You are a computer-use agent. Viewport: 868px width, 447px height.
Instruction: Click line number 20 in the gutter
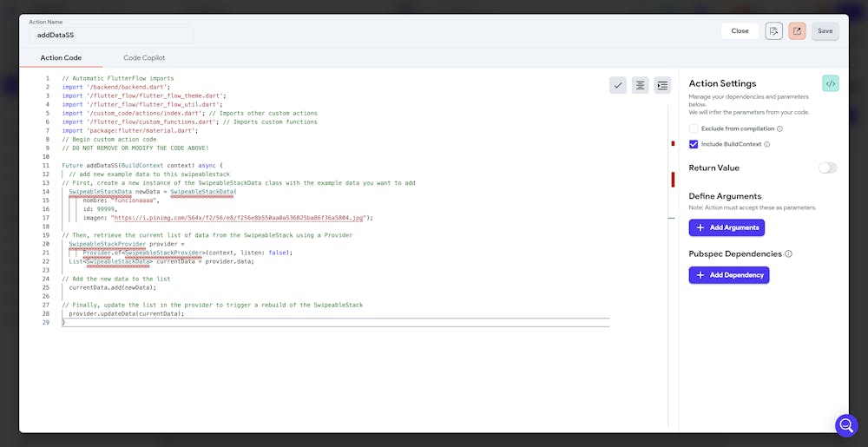click(x=47, y=244)
